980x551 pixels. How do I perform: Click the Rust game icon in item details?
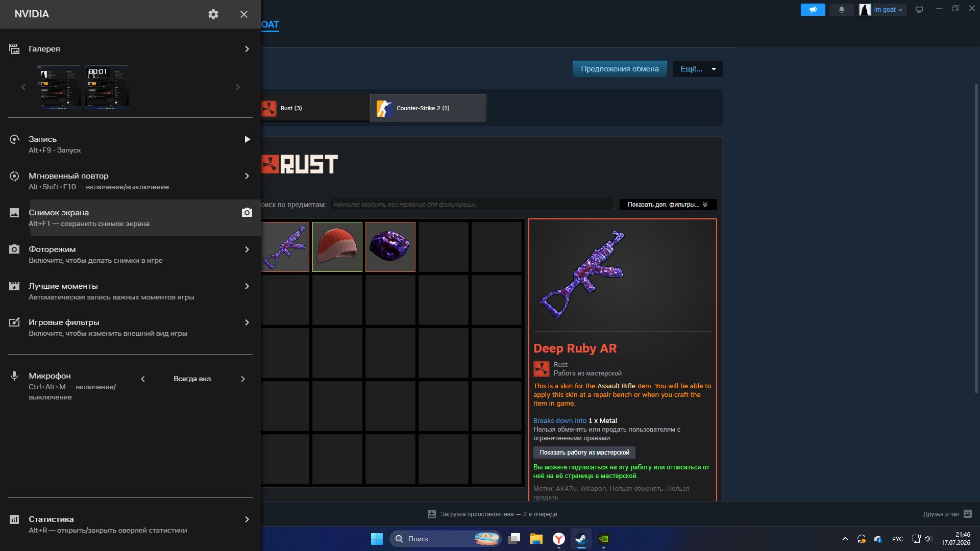[542, 369]
